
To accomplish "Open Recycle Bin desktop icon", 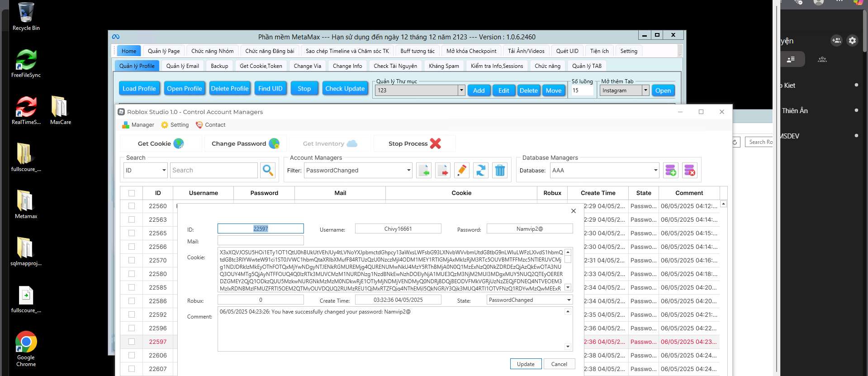I will (x=26, y=16).
